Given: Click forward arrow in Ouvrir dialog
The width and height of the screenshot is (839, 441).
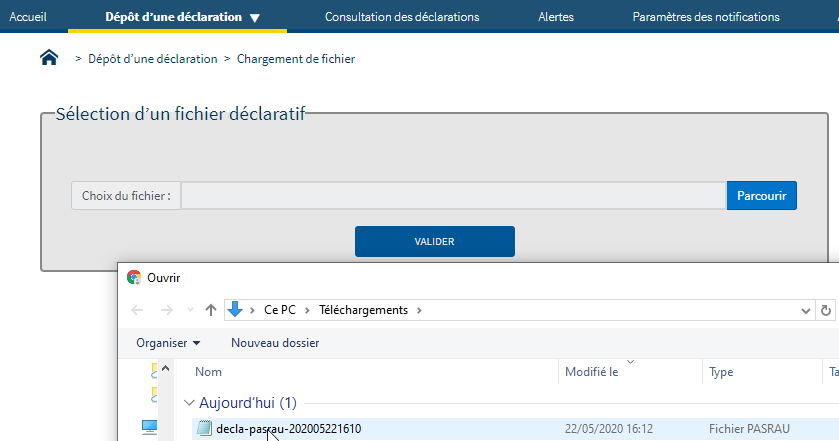Looking at the screenshot, I should [166, 310].
